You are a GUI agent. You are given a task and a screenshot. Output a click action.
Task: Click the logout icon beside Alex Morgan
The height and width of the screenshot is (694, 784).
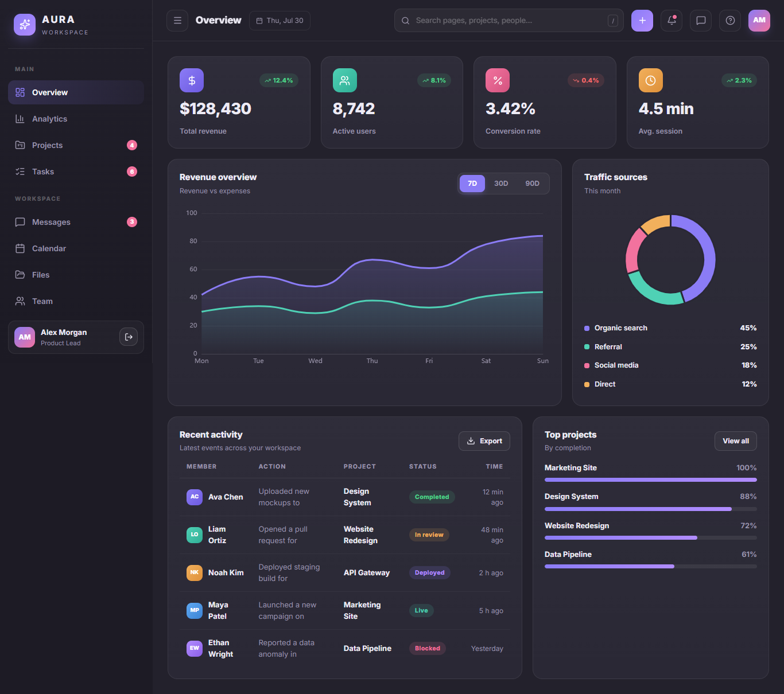click(x=129, y=337)
